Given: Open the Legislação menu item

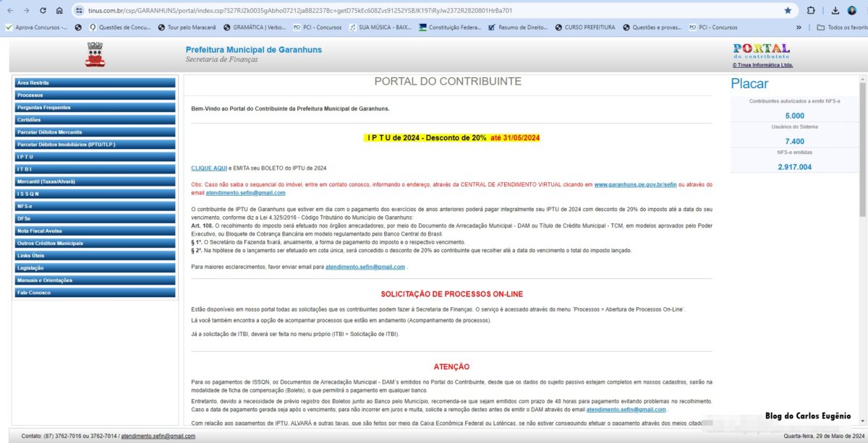Looking at the screenshot, I should click(95, 267).
